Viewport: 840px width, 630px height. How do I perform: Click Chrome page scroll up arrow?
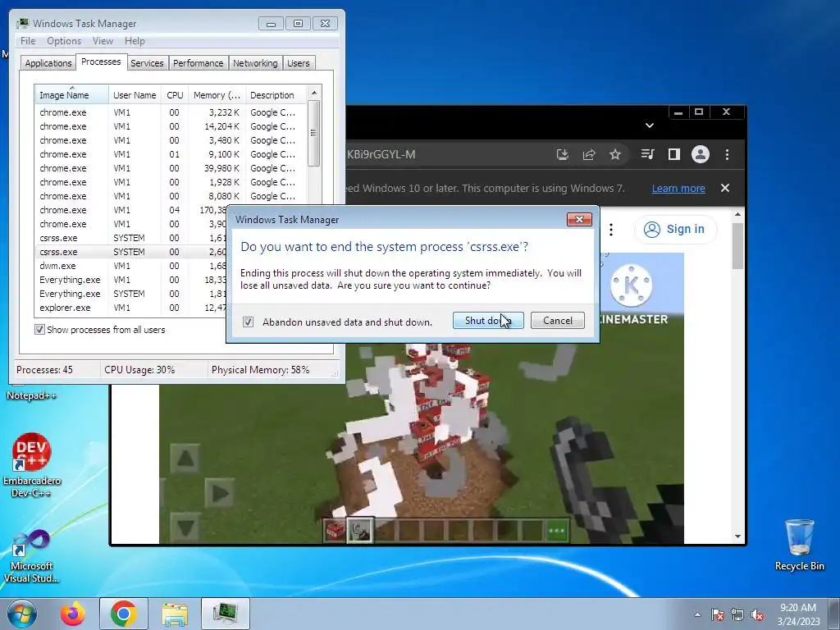[x=737, y=214]
